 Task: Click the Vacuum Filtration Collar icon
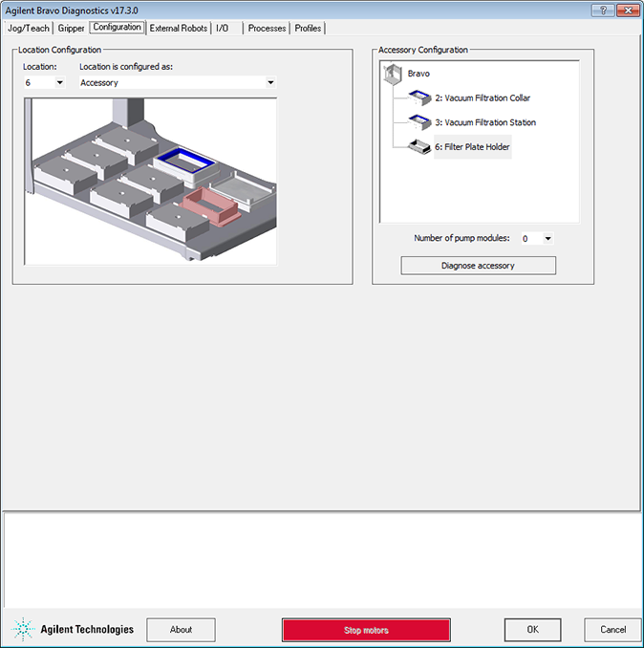pyautogui.click(x=419, y=97)
